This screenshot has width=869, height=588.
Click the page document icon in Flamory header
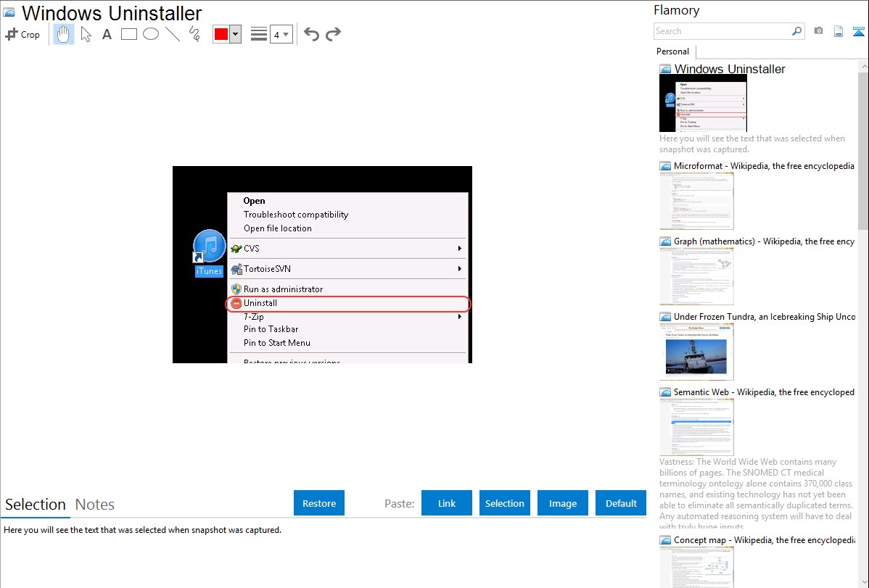coord(839,31)
